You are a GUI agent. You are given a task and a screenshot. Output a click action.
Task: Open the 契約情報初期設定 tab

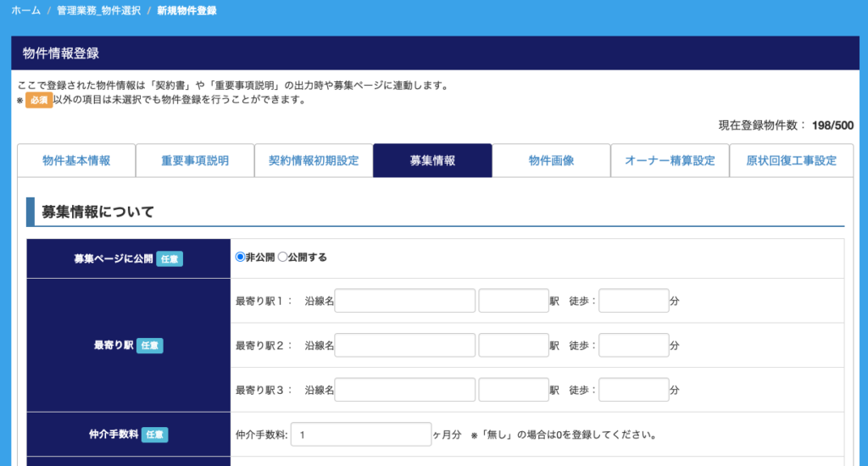point(314,161)
